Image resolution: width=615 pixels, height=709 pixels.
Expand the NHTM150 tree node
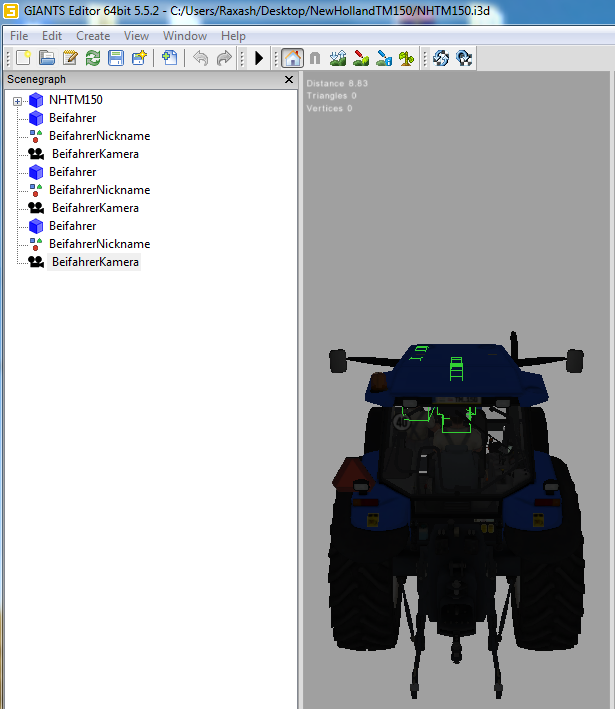pyautogui.click(x=18, y=101)
